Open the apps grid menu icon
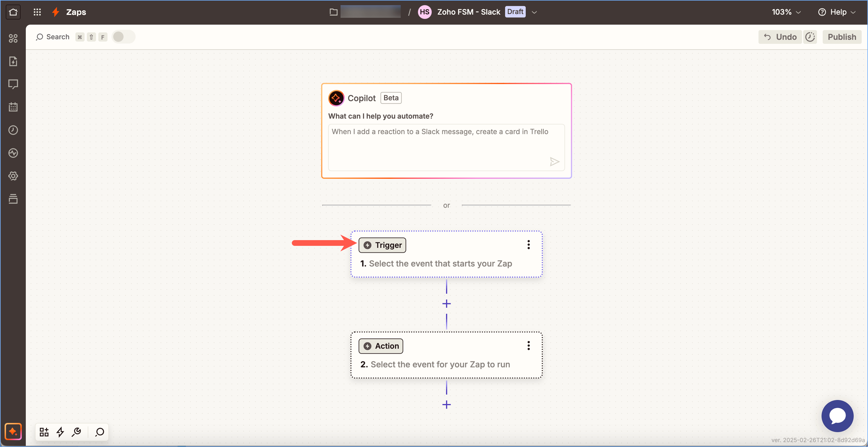868x447 pixels. pyautogui.click(x=37, y=12)
